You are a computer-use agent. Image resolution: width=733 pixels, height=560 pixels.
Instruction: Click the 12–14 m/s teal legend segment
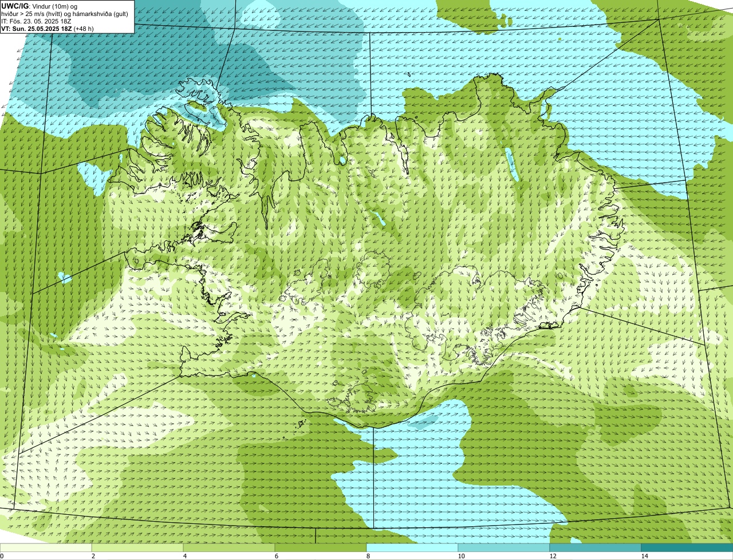tap(596, 547)
